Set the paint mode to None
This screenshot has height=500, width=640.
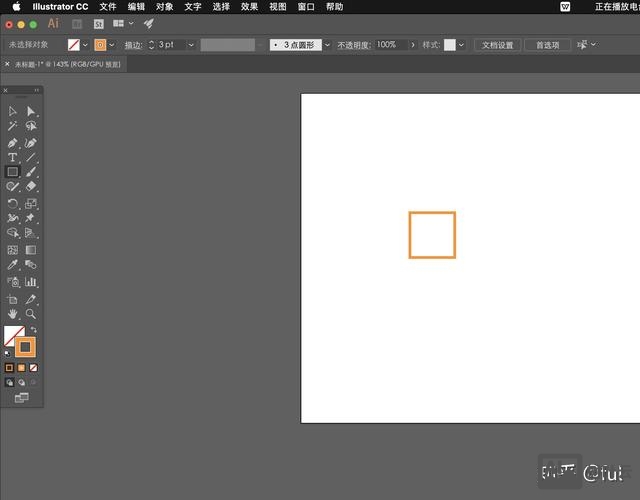pyautogui.click(x=33, y=368)
